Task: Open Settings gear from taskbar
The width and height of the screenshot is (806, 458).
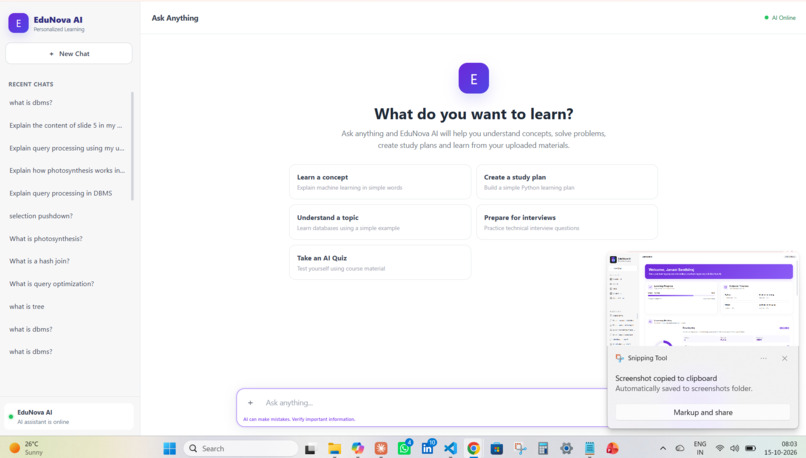Action: click(x=566, y=448)
